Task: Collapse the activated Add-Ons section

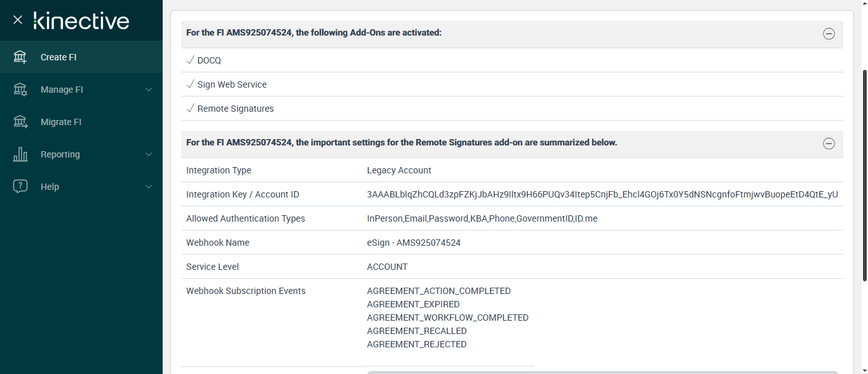Action: tap(829, 34)
